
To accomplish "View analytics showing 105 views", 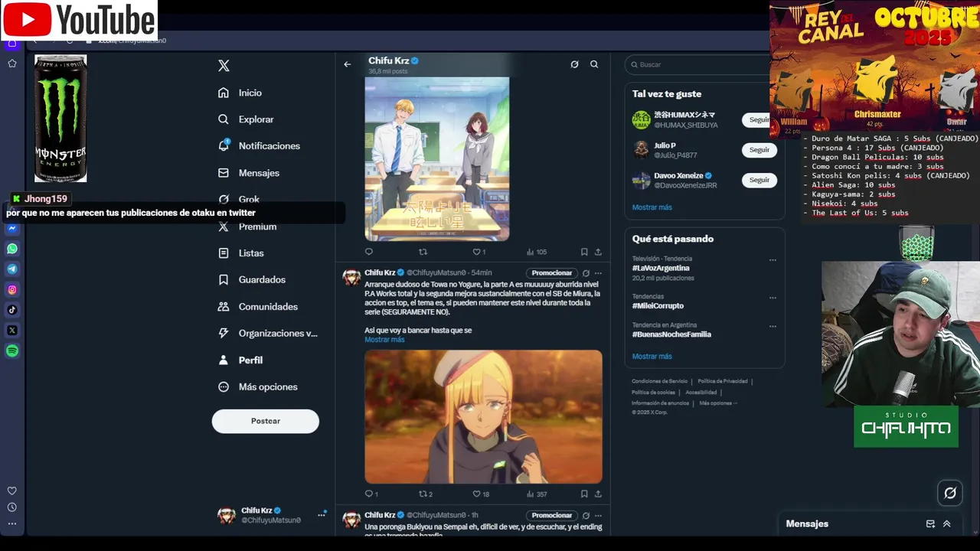I will click(x=537, y=252).
